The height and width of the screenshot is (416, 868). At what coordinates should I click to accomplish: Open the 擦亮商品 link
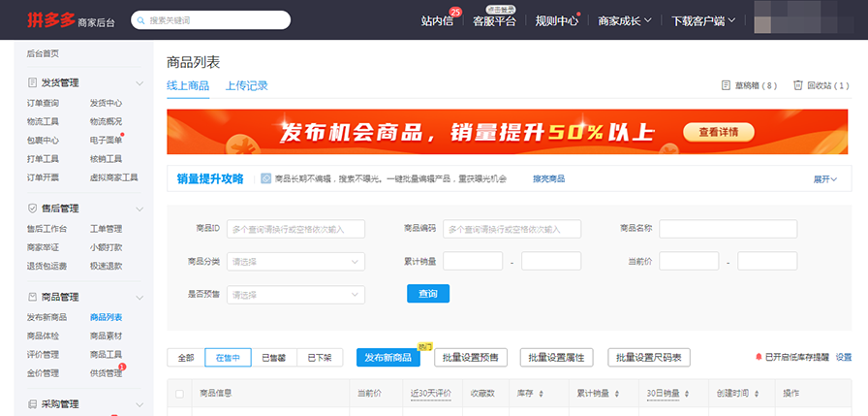click(x=548, y=179)
